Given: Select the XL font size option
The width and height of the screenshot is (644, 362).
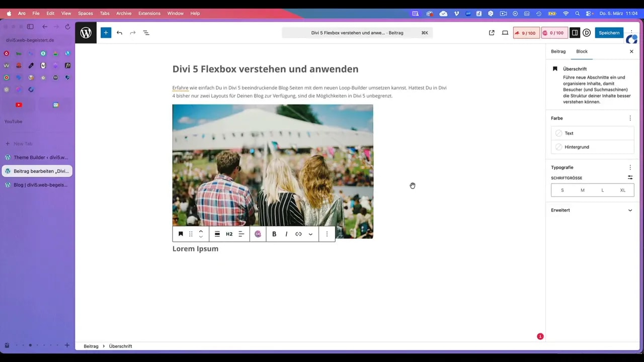Looking at the screenshot, I should tap(622, 190).
